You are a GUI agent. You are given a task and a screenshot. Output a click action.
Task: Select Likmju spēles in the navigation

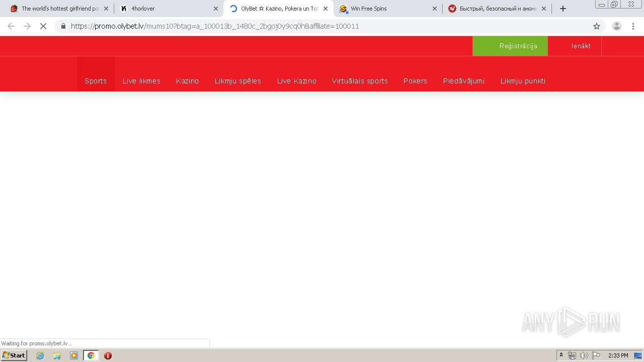point(238,81)
